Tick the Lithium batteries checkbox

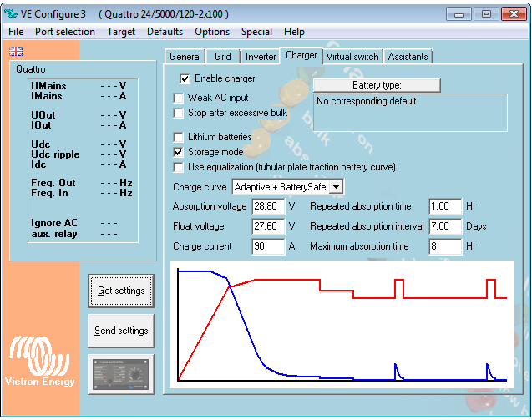178,137
